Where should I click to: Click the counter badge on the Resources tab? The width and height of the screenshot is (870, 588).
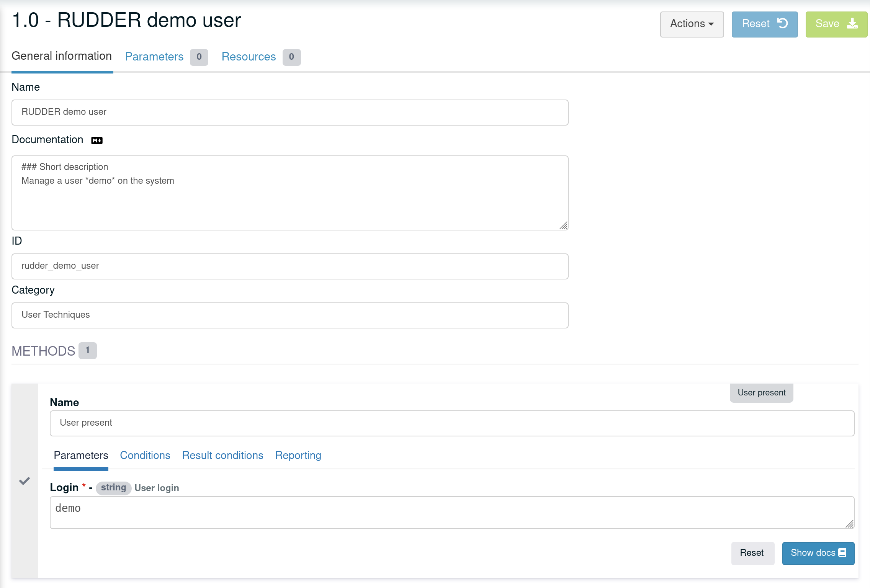tap(291, 57)
